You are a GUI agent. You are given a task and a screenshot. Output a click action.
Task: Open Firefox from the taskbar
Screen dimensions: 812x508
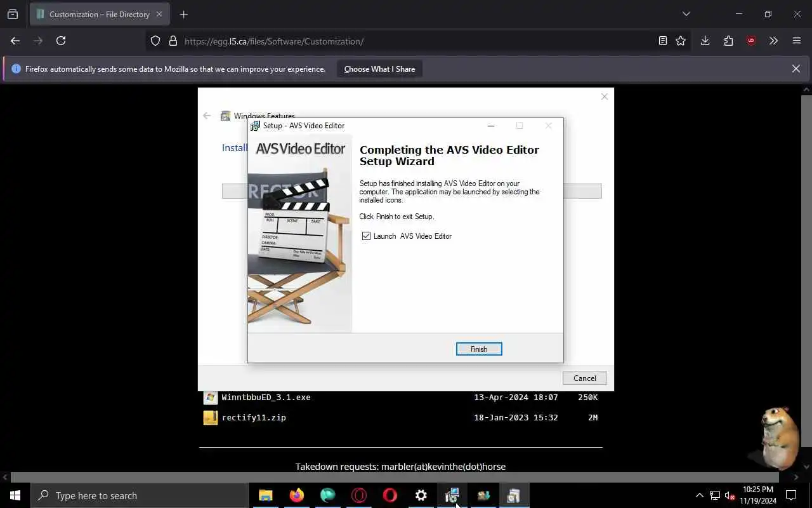296,495
